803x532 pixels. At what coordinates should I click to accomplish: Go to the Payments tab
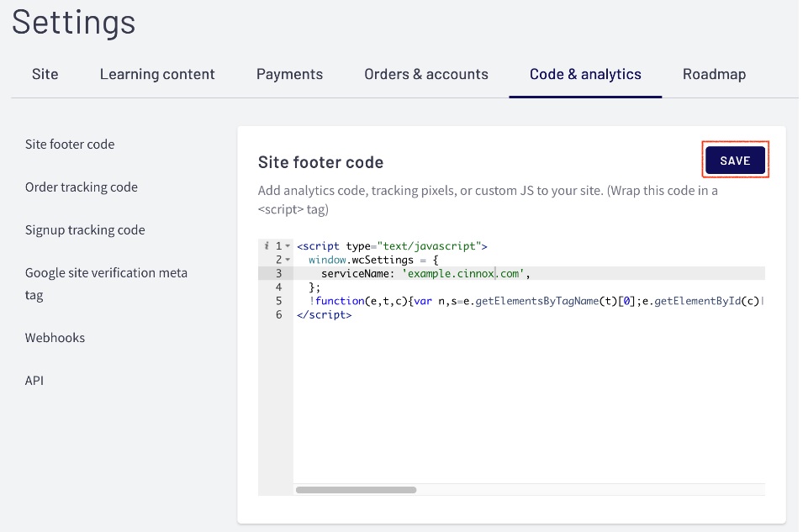[x=289, y=74]
